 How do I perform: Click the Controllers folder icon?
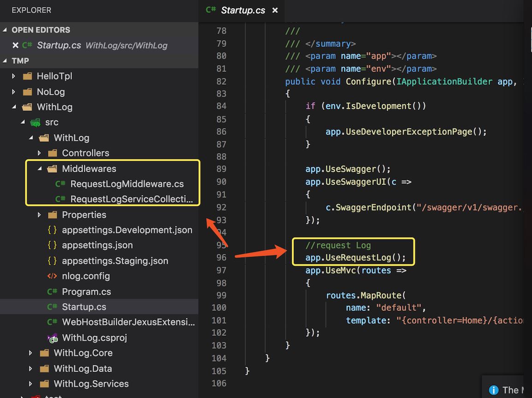tap(53, 153)
